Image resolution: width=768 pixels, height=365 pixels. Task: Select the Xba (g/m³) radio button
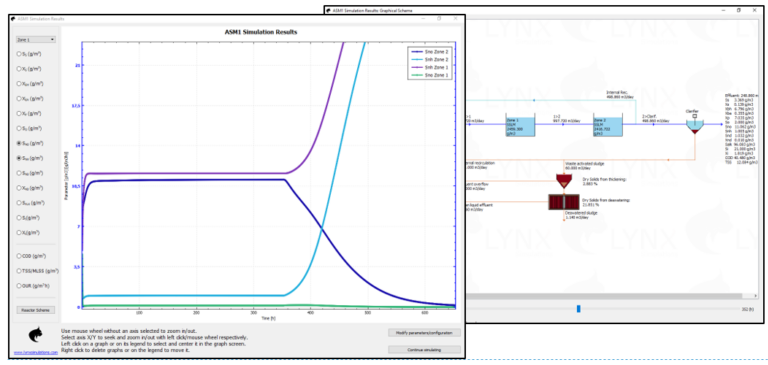[x=19, y=98]
